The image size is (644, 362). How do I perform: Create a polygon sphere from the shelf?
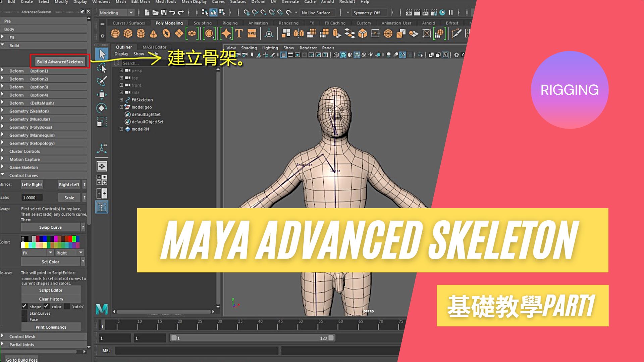pyautogui.click(x=115, y=34)
